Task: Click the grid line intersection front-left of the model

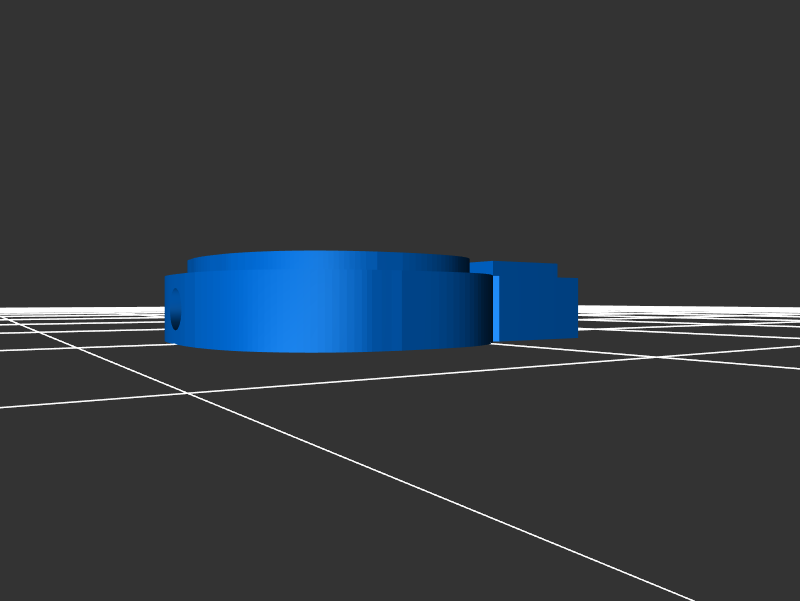Action: (187, 393)
